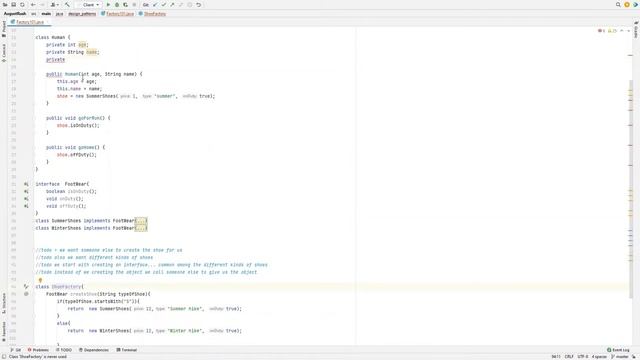Click the Git push arrow icon
The image size is (640, 360).
click(172, 4)
